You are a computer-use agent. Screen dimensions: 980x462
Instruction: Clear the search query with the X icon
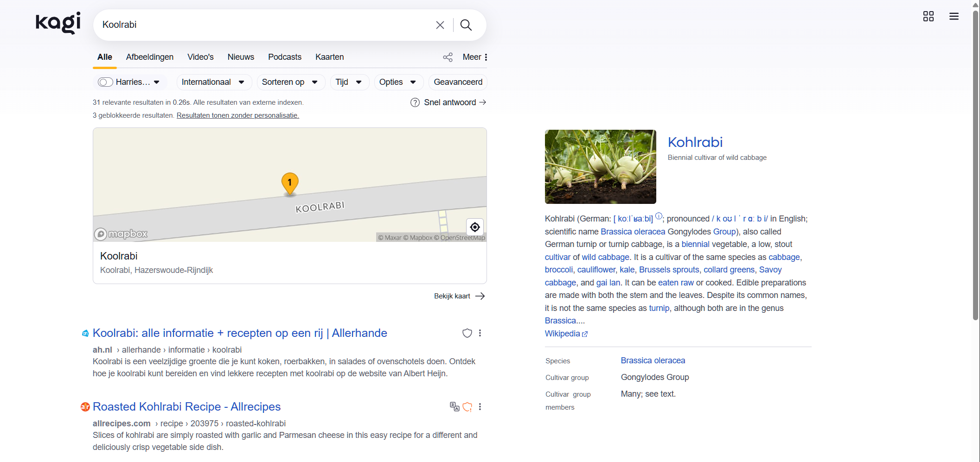click(x=440, y=25)
